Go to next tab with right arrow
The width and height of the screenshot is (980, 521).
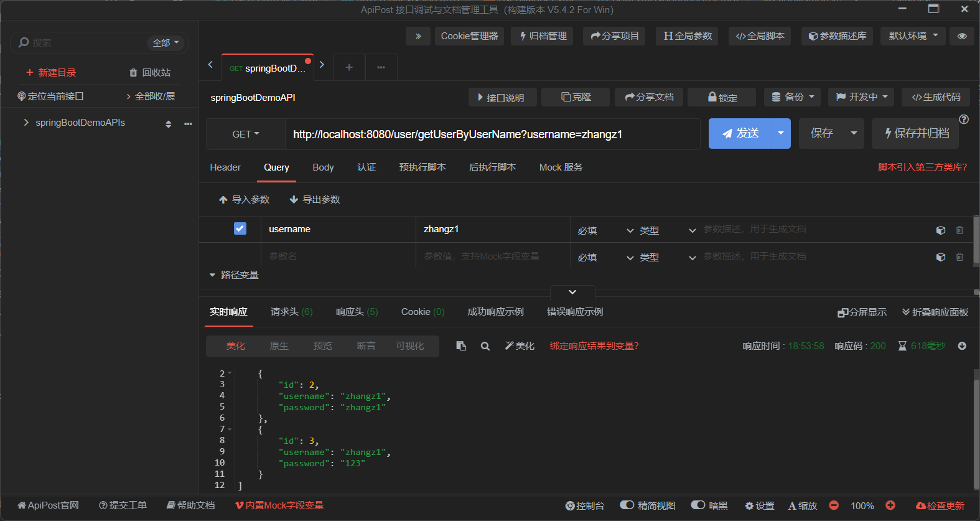[322, 65]
